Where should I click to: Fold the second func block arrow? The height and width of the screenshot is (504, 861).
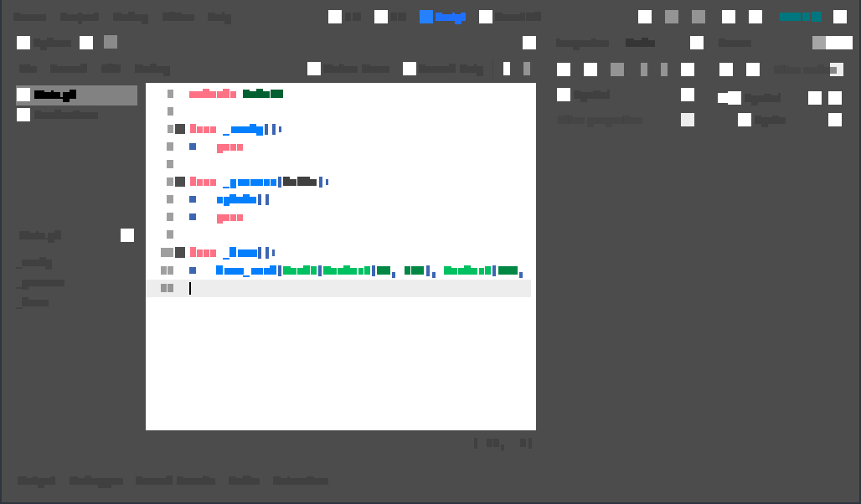click(179, 182)
